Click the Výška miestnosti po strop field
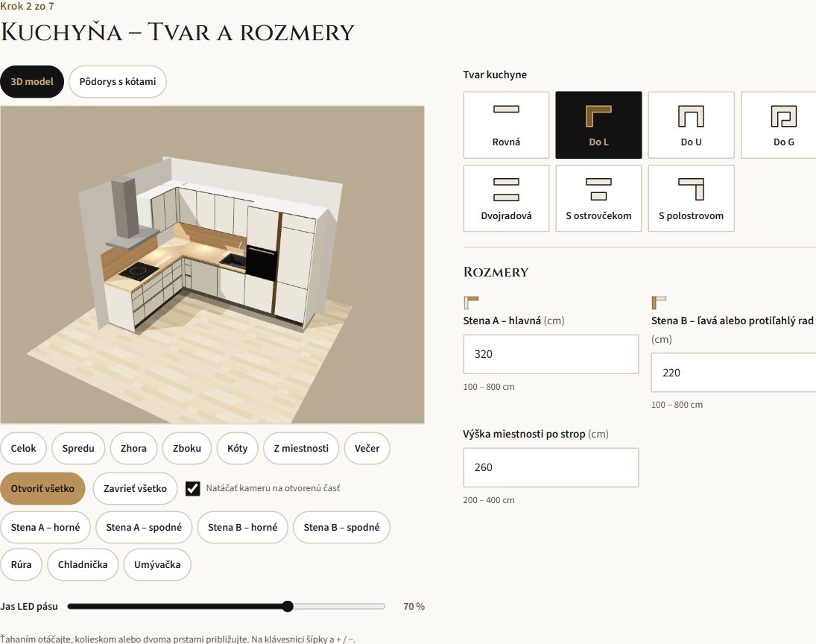 click(x=551, y=467)
